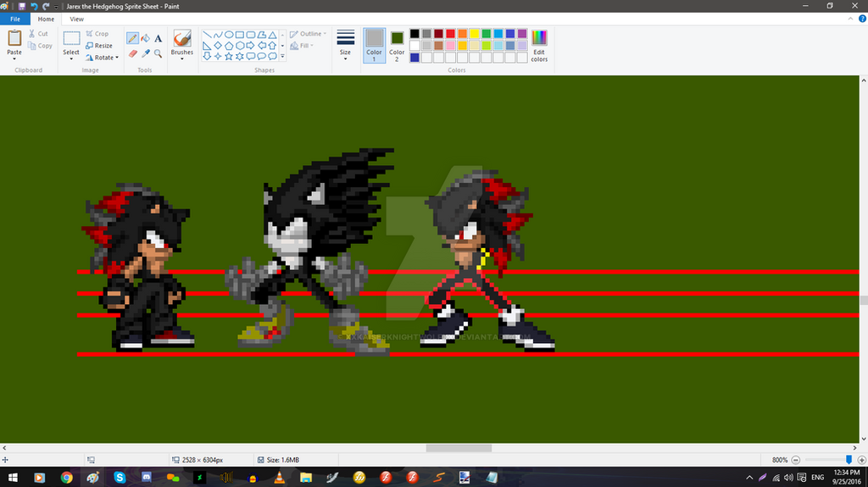This screenshot has height=487, width=868.
Task: Open the Edit colors dialog
Action: [x=539, y=46]
